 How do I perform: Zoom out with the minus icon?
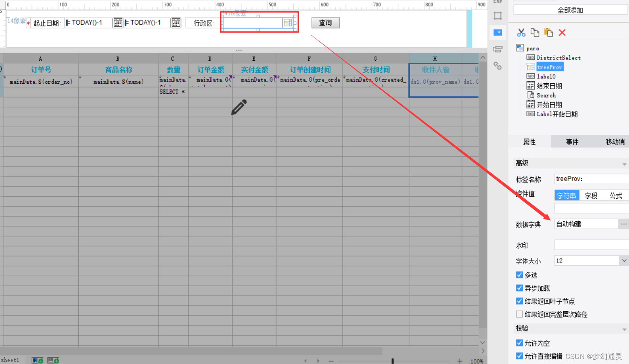331,361
